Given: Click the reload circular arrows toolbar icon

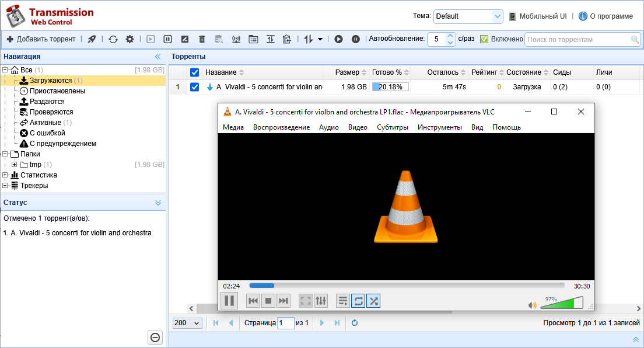Looking at the screenshot, I should 113,39.
